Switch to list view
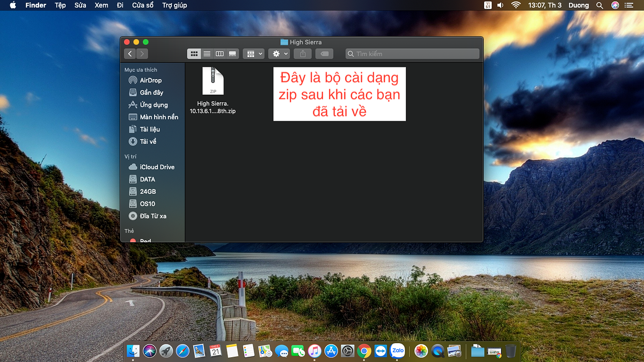Screen dimensions: 644x362 pos(207,54)
